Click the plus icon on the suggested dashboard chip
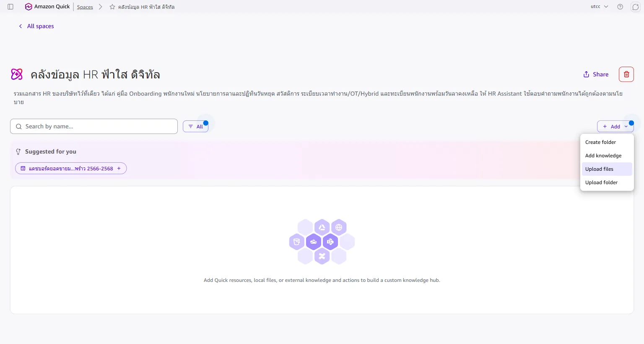The image size is (644, 344). [x=119, y=169]
